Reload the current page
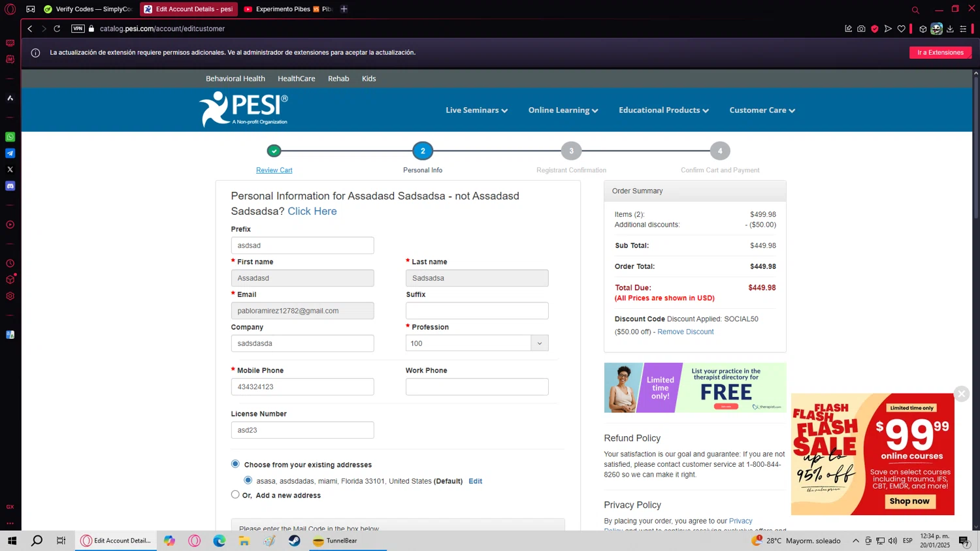Image resolution: width=980 pixels, height=551 pixels. [57, 29]
